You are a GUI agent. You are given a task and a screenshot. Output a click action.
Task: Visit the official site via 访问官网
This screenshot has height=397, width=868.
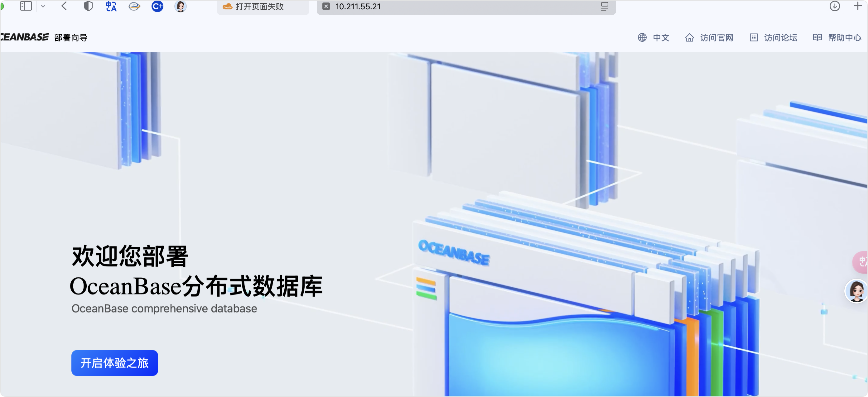[716, 37]
